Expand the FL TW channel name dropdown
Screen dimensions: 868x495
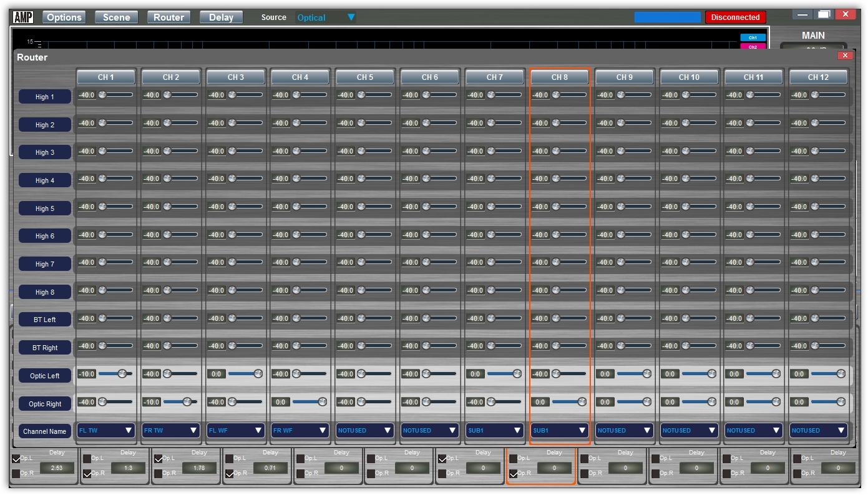click(x=106, y=431)
